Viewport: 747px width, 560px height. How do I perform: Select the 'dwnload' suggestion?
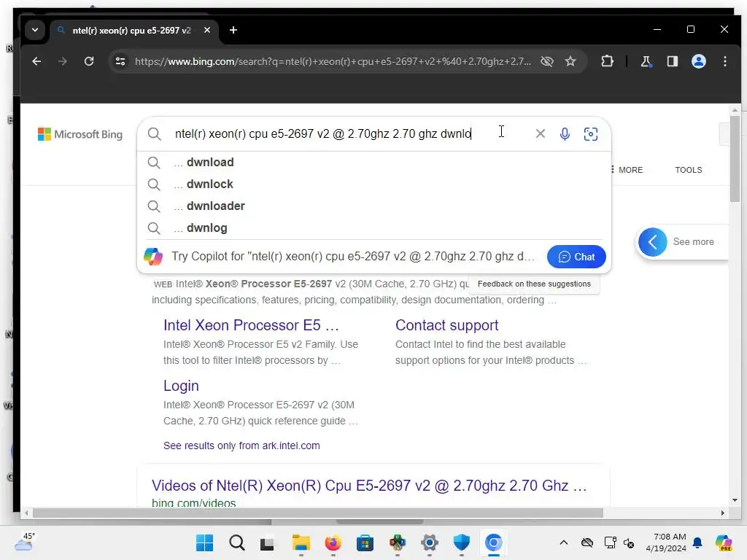pos(374,163)
